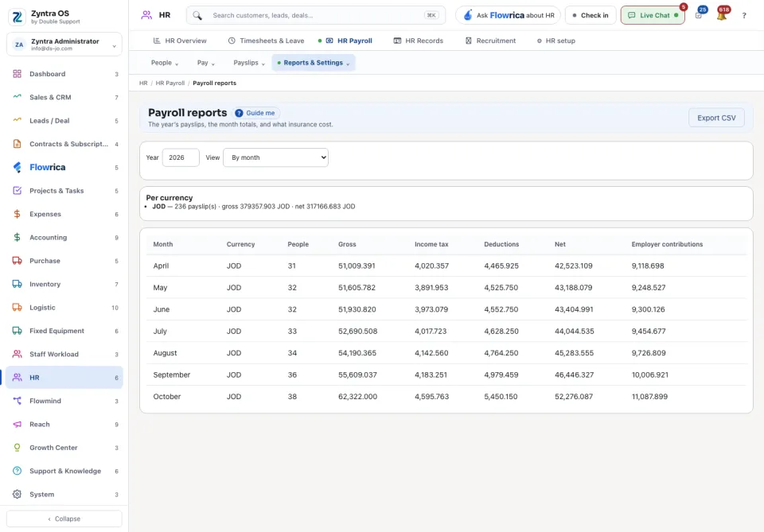
Task: Click August people count 34
Action: (x=292, y=353)
